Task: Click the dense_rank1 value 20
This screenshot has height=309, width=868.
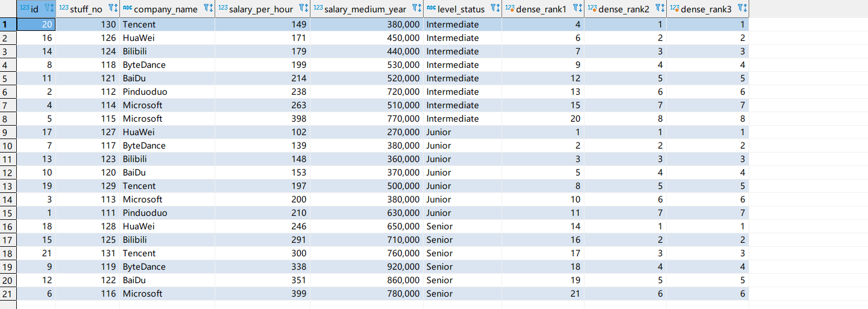Action: pos(543,118)
